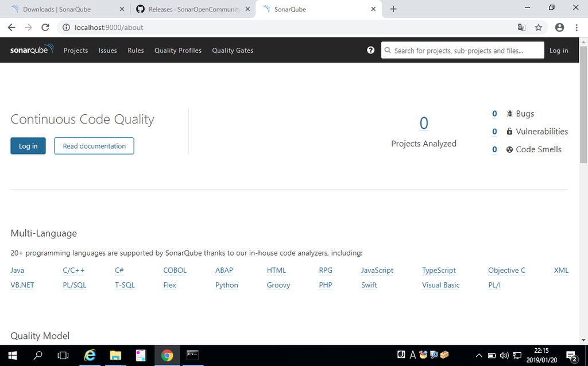Click the Vulnerabilities count link
This screenshot has width=588, height=366.
(494, 132)
